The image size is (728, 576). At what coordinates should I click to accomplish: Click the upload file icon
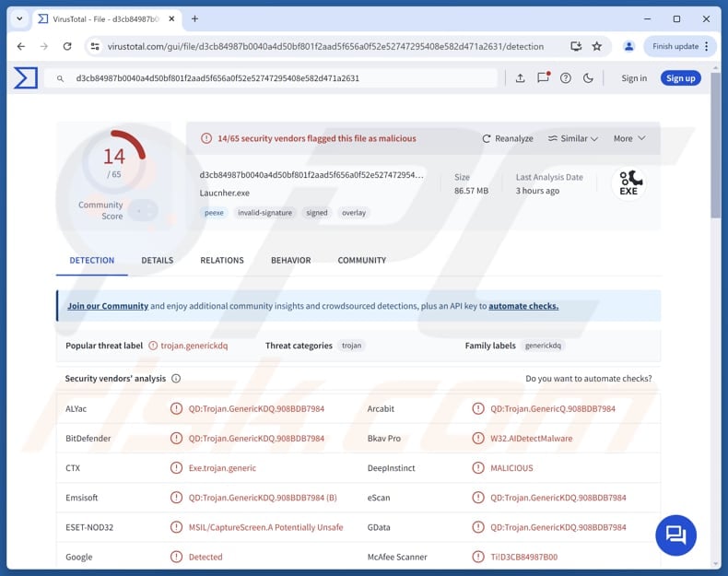520,78
